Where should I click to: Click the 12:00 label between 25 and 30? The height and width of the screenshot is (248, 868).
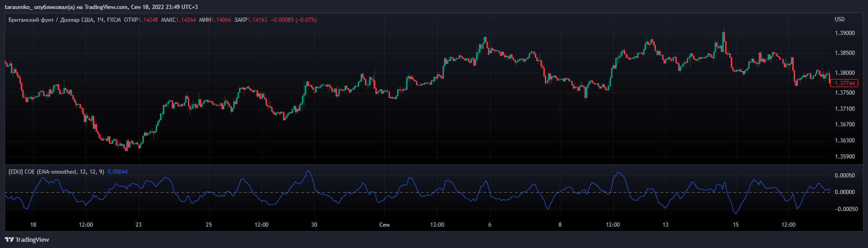tap(261, 225)
